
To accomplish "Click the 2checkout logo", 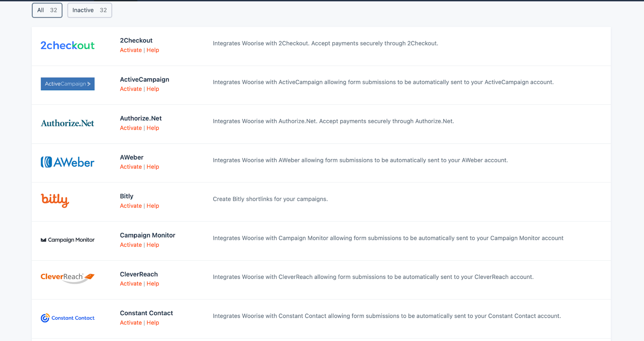I will pos(68,46).
